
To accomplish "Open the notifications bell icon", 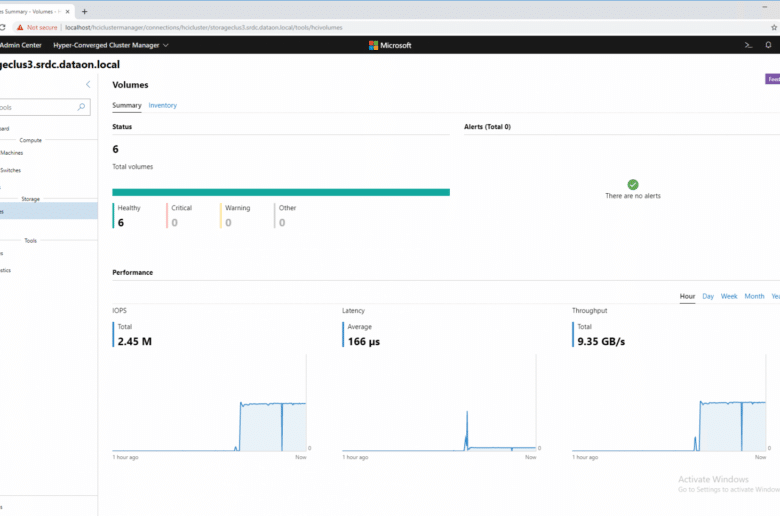I will pos(768,45).
